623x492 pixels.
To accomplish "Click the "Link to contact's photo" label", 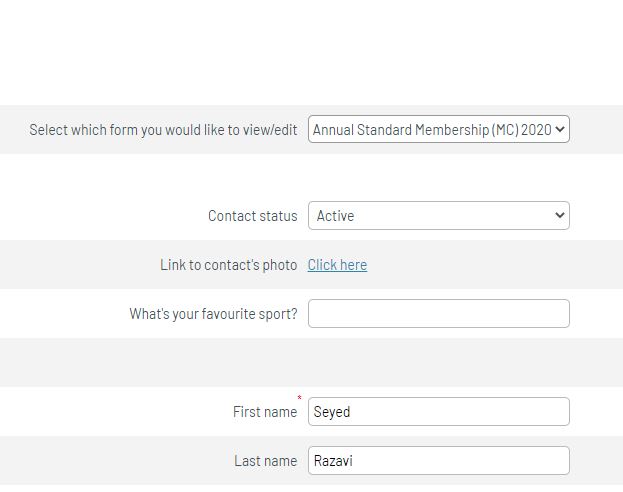I will [228, 265].
